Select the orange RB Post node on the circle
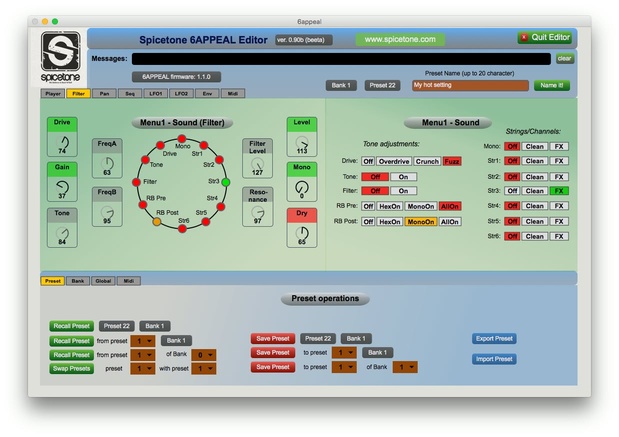Screen dimensions: 619x437 (x=156, y=221)
